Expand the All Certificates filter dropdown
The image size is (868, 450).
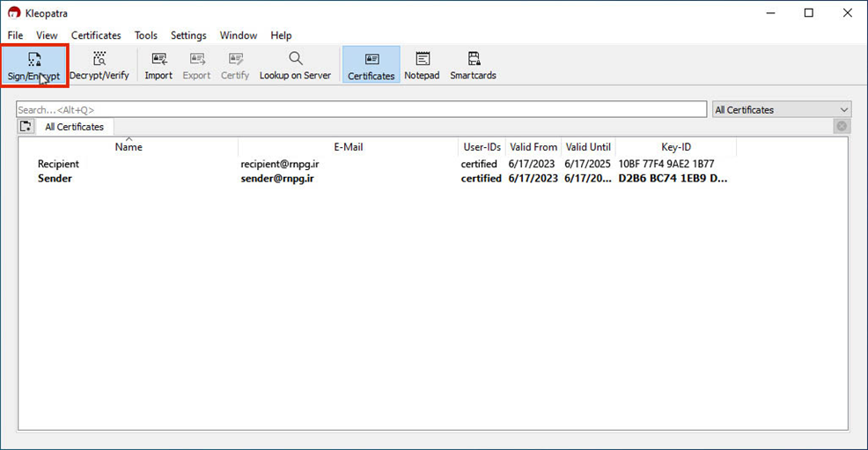pyautogui.click(x=782, y=109)
